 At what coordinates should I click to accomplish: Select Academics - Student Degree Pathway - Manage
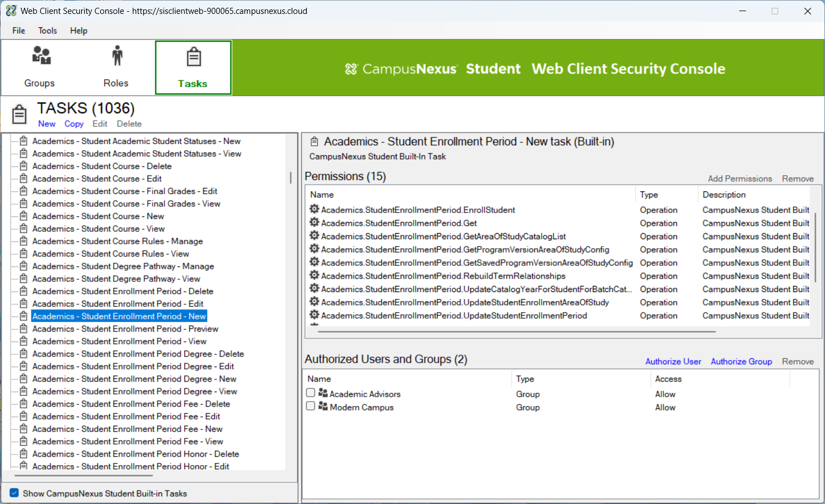click(x=123, y=266)
